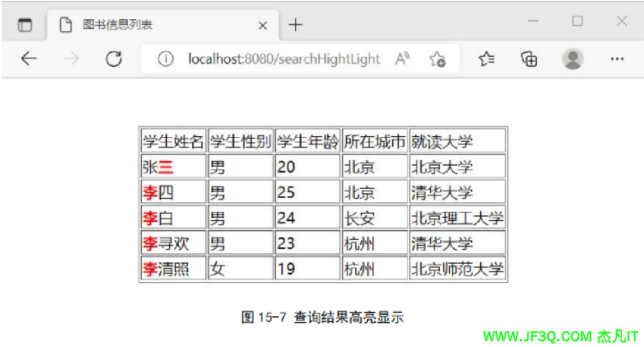Click the localhost:8080 address bar
The width and height of the screenshot is (644, 347).
[x=284, y=58]
